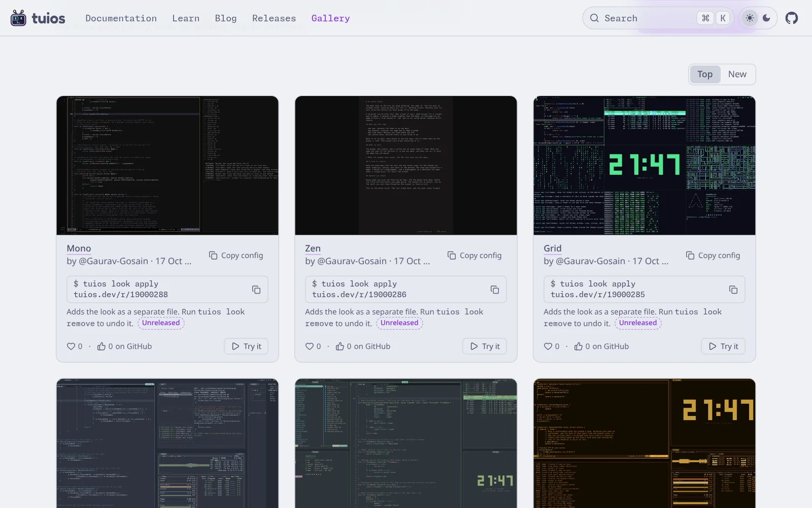Open the Zen screenshot thumbnail
This screenshot has height=508, width=812.
(406, 166)
